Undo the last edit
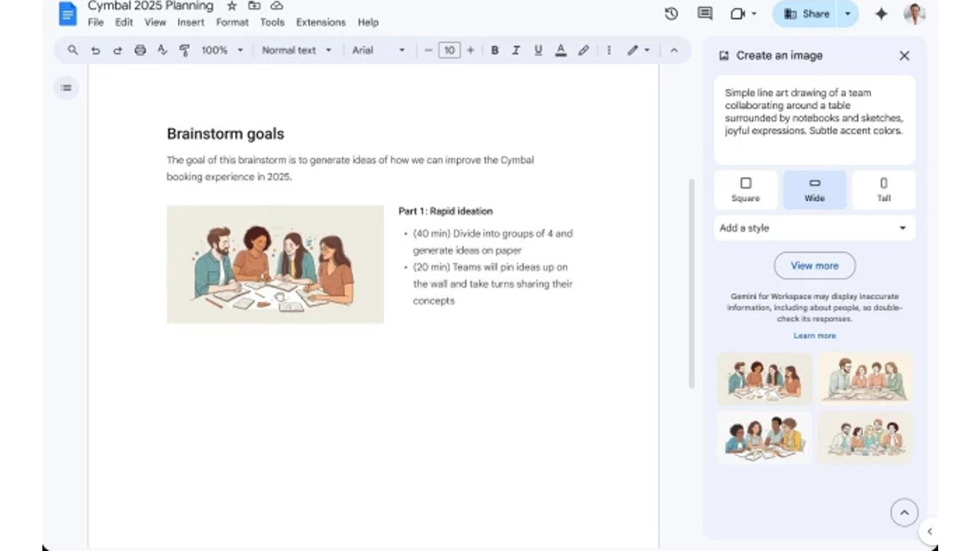 [x=95, y=50]
